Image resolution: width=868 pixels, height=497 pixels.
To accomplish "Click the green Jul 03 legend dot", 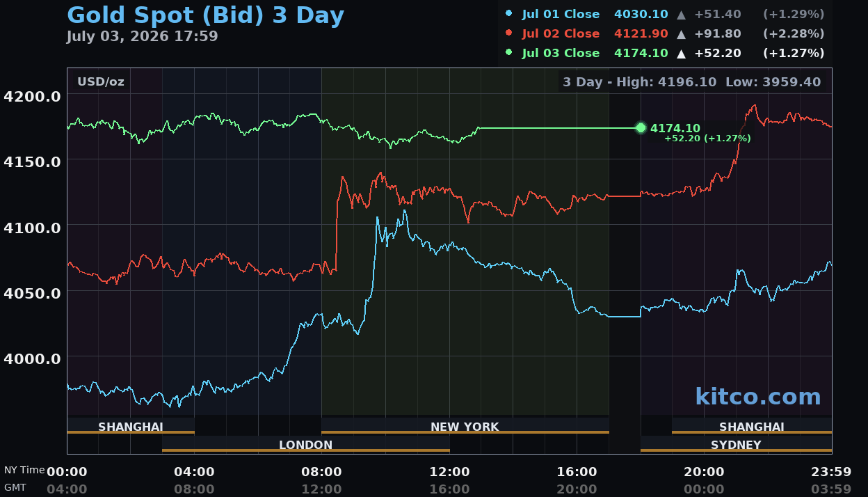I will [x=508, y=52].
